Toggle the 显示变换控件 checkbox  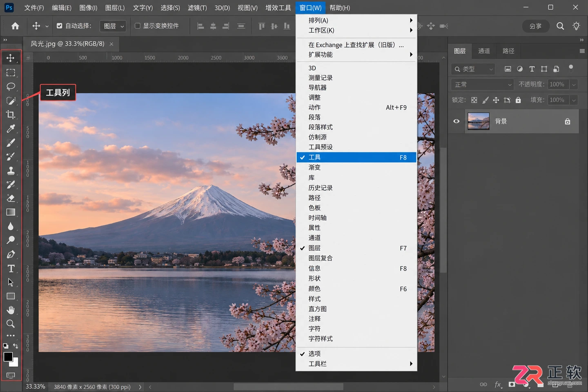(138, 26)
